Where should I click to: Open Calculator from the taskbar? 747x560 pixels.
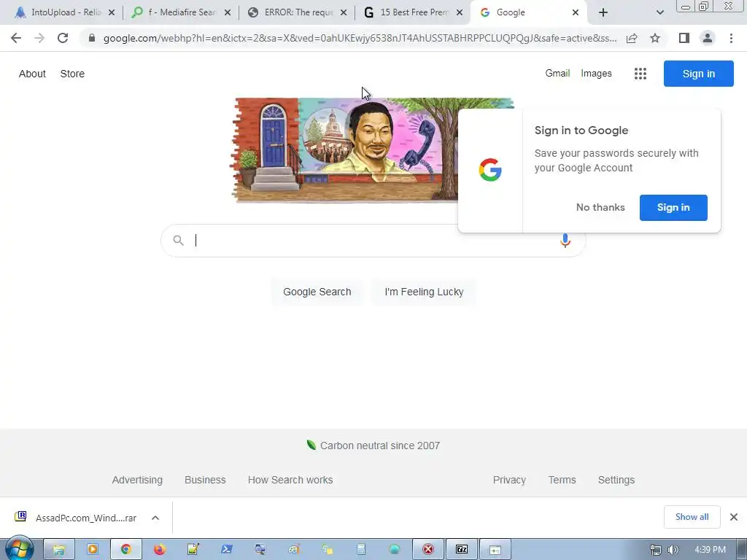pos(361,550)
